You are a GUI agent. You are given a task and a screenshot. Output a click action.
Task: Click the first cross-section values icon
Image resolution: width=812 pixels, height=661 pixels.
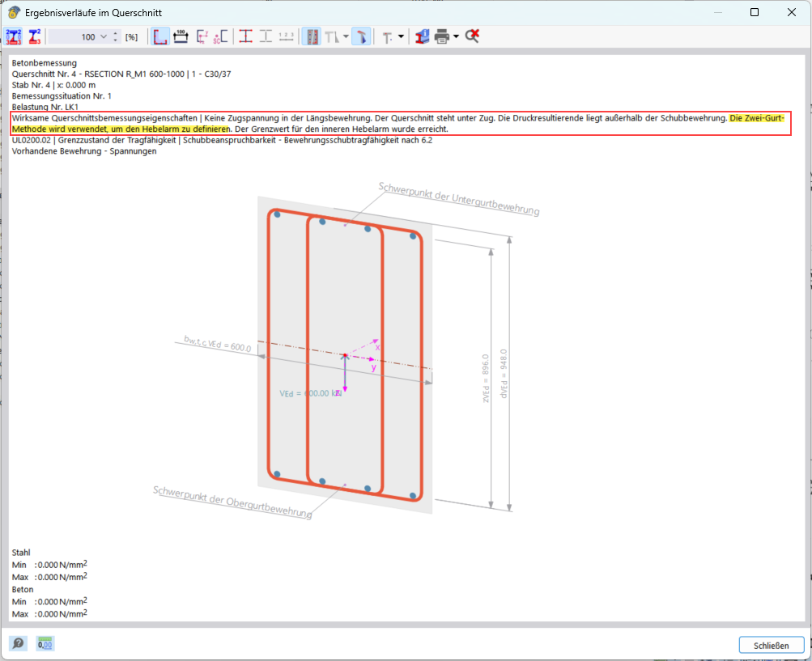click(x=14, y=36)
